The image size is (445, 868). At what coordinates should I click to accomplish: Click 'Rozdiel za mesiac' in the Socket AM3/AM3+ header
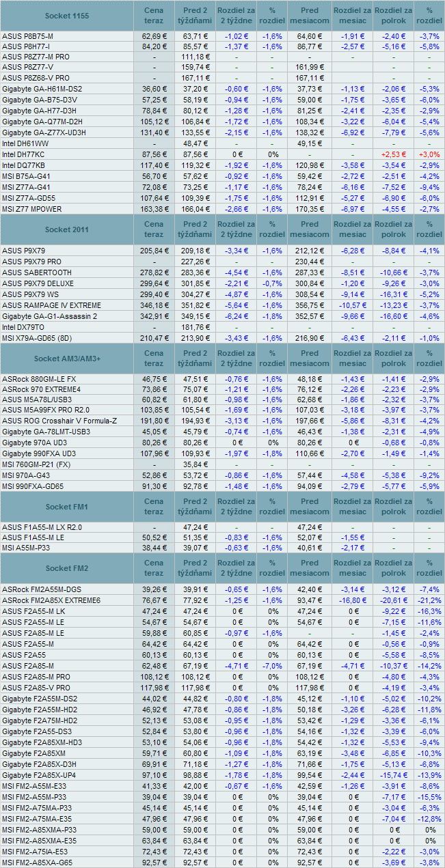coord(352,359)
